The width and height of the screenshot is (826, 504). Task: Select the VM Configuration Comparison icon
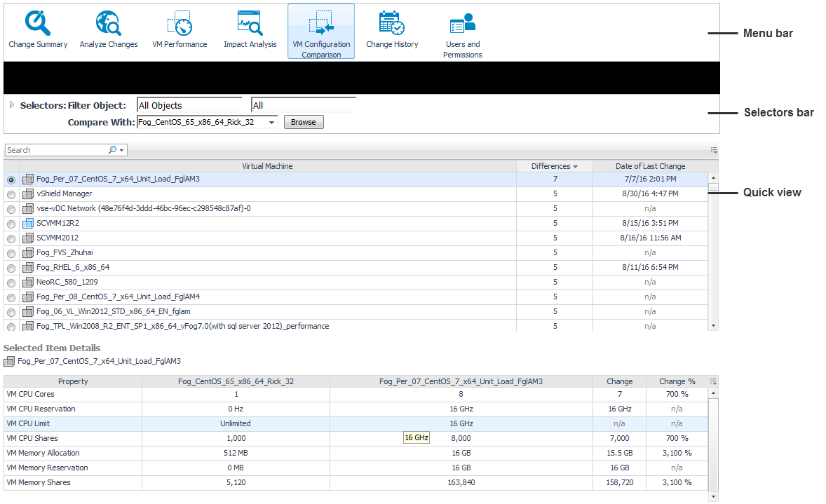tap(321, 25)
